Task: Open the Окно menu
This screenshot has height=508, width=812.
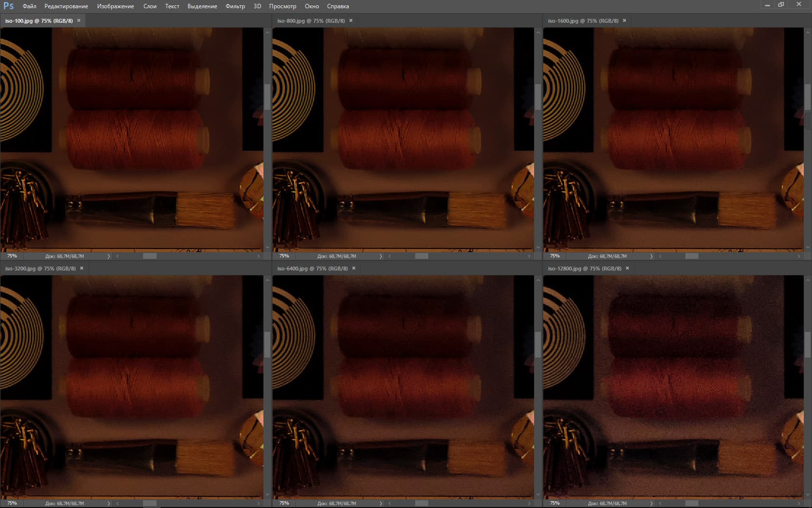Action: 312,6
